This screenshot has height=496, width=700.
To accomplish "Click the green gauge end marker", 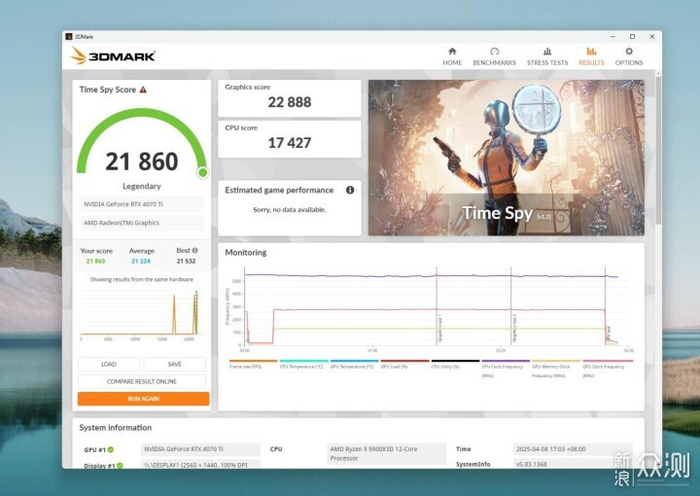I will tap(203, 172).
